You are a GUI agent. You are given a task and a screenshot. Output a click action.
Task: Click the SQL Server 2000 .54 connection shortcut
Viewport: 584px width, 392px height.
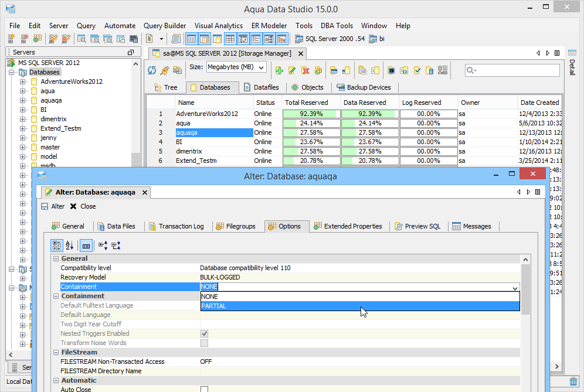[x=330, y=39]
